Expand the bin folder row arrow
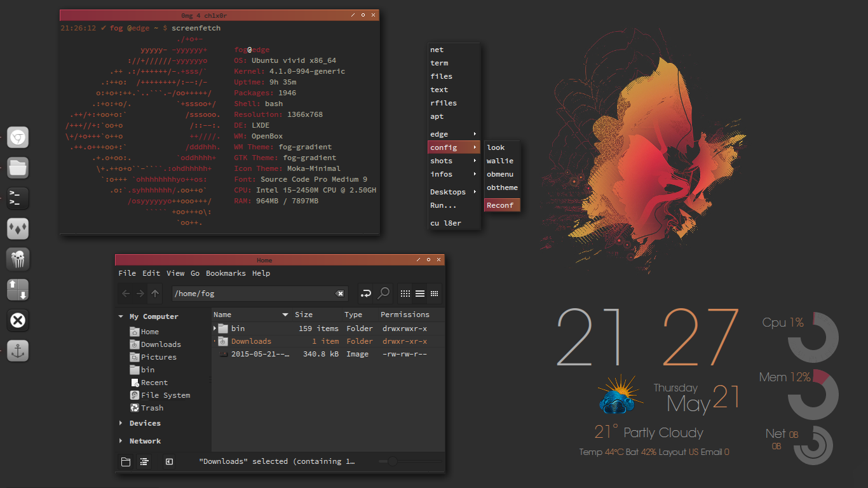 pyautogui.click(x=215, y=329)
